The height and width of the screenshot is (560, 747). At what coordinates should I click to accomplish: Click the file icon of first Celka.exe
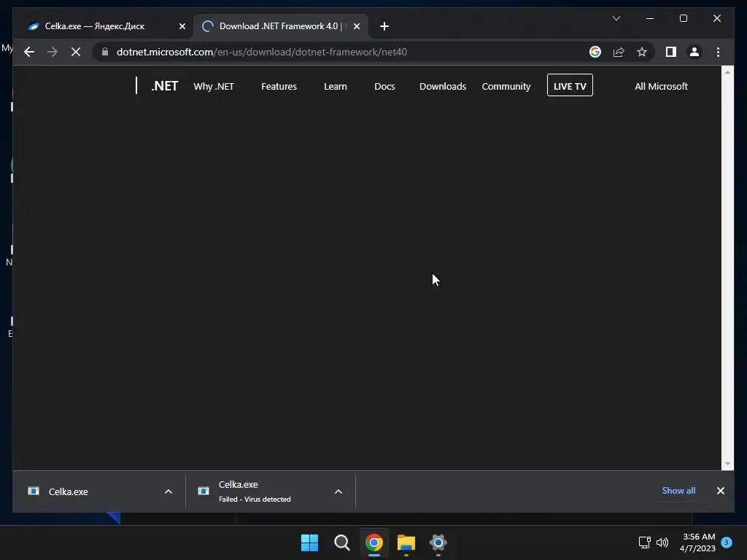(34, 491)
